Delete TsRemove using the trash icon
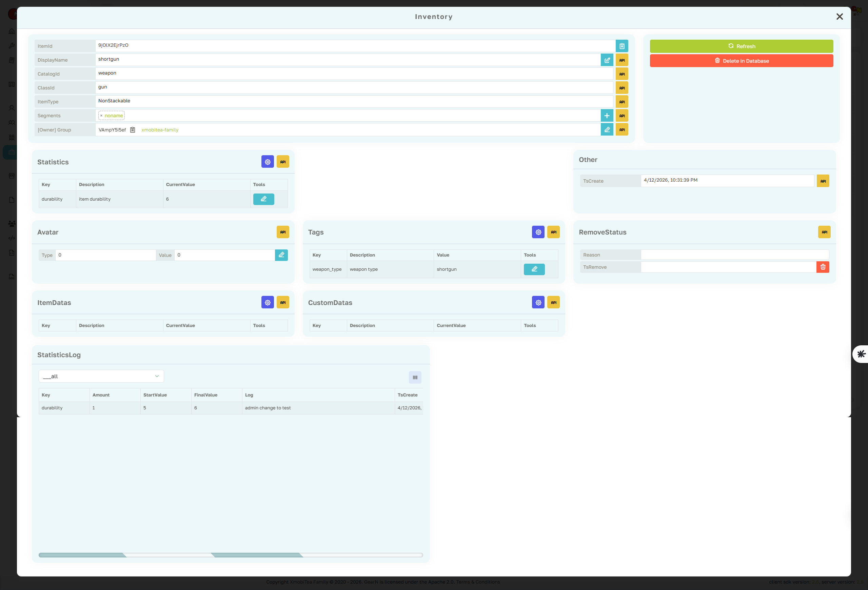The height and width of the screenshot is (590, 868). point(823,267)
